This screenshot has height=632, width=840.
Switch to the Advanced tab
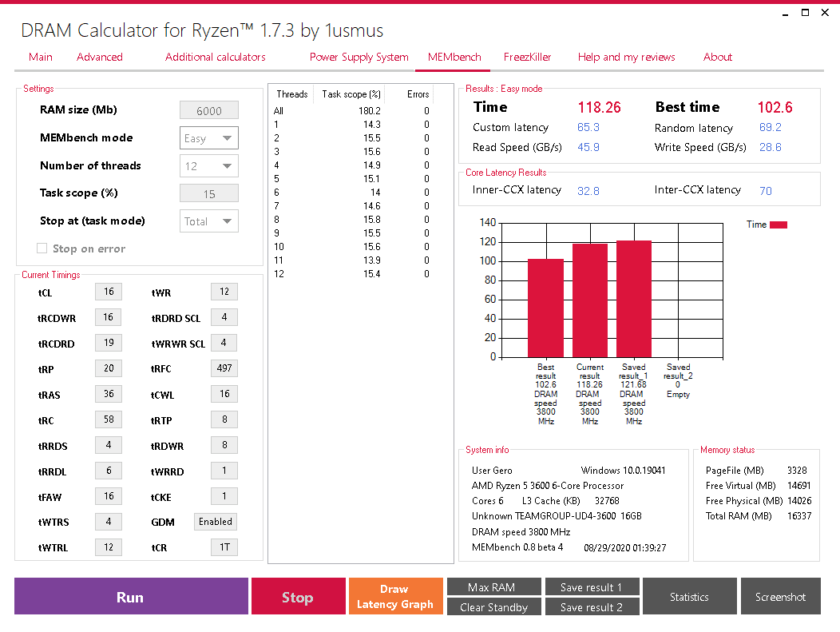click(x=100, y=57)
